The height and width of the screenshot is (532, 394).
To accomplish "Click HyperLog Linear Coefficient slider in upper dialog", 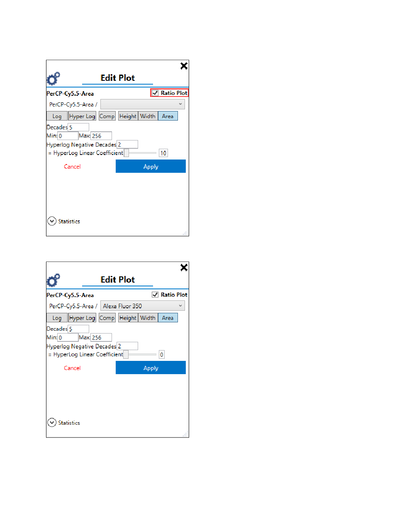I will [141, 153].
